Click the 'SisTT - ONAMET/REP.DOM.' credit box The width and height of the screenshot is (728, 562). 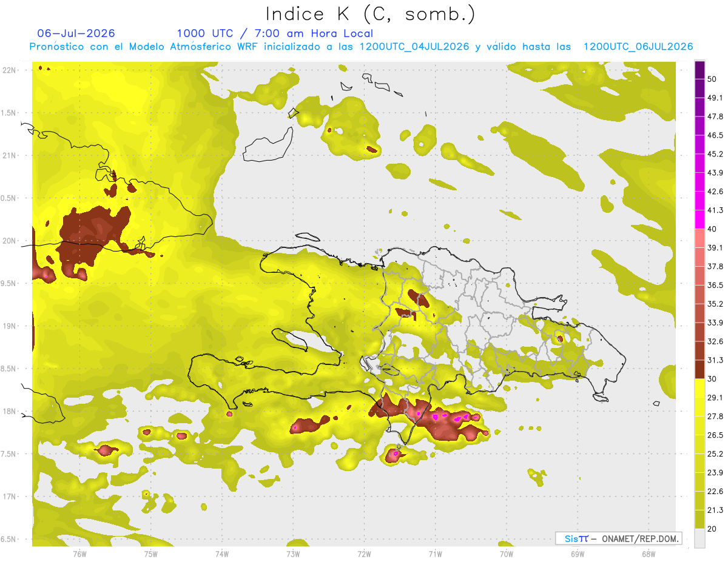coord(619,538)
